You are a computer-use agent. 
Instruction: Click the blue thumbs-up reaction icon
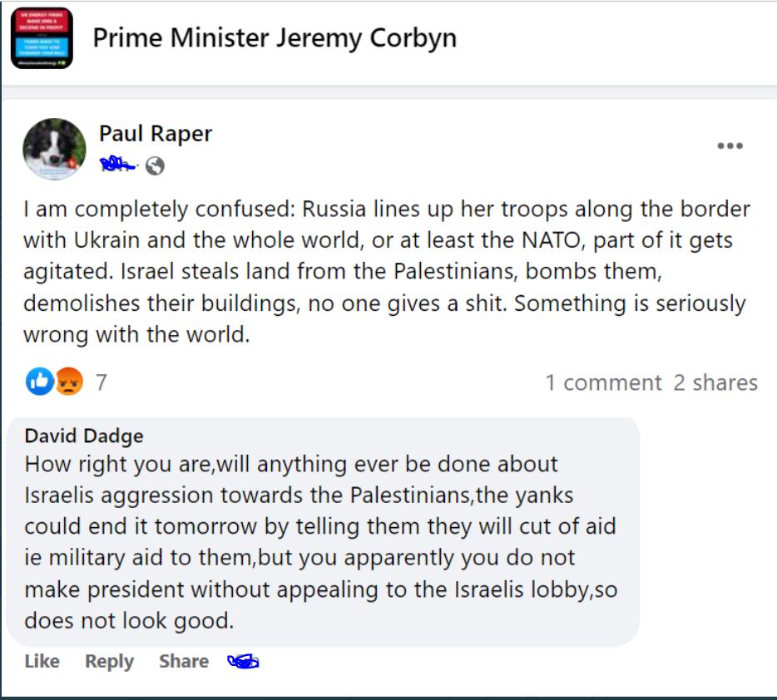point(39,382)
